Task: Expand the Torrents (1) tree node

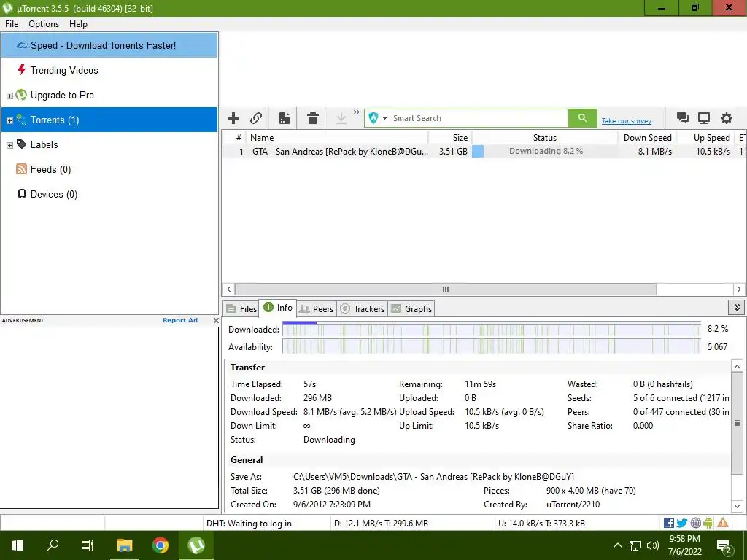Action: pyautogui.click(x=9, y=120)
